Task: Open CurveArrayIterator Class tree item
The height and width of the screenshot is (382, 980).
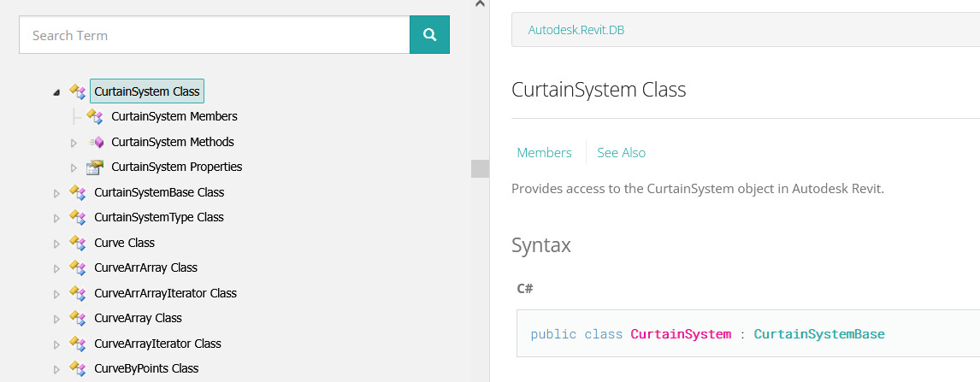Action: coord(157,344)
